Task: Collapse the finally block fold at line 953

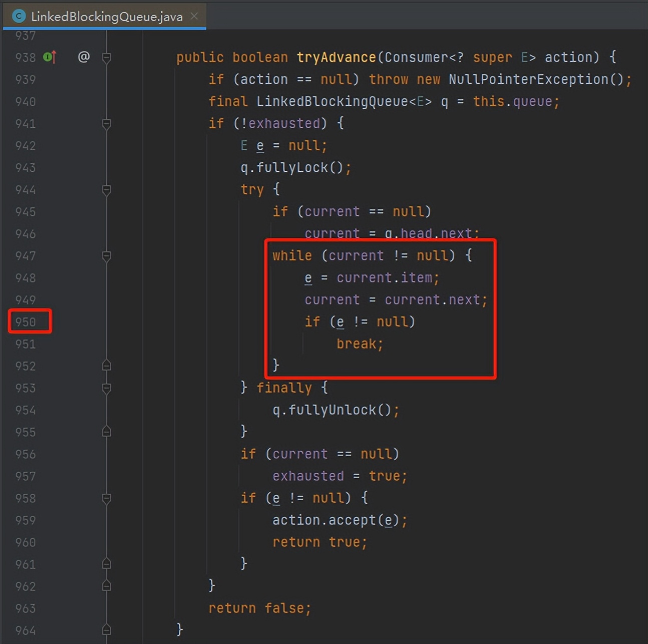Action: tap(106, 388)
